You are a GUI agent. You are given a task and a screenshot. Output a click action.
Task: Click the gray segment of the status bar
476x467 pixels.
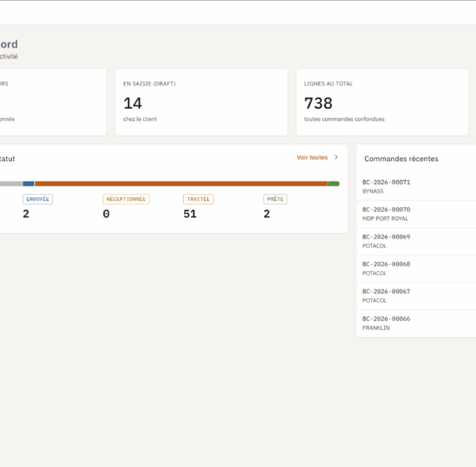(x=11, y=184)
